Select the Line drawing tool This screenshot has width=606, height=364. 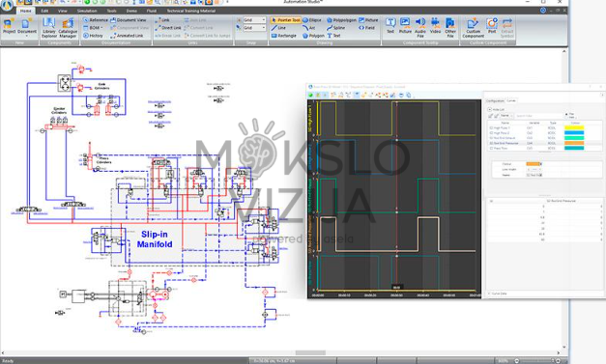click(278, 28)
